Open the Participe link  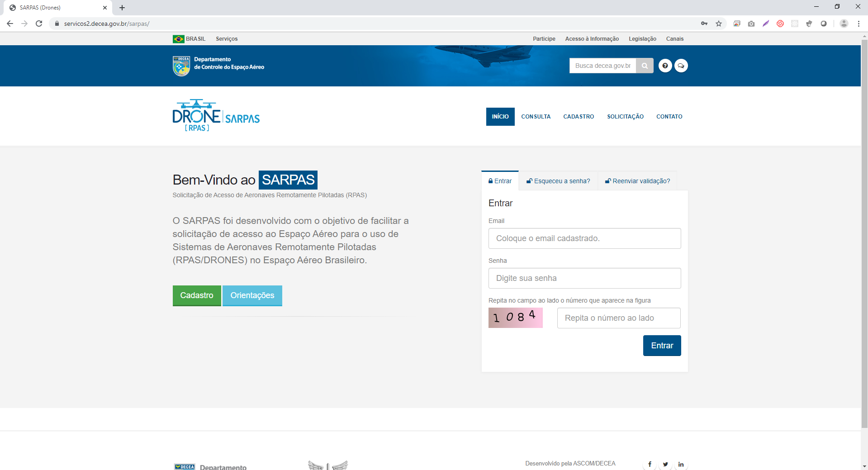(544, 39)
